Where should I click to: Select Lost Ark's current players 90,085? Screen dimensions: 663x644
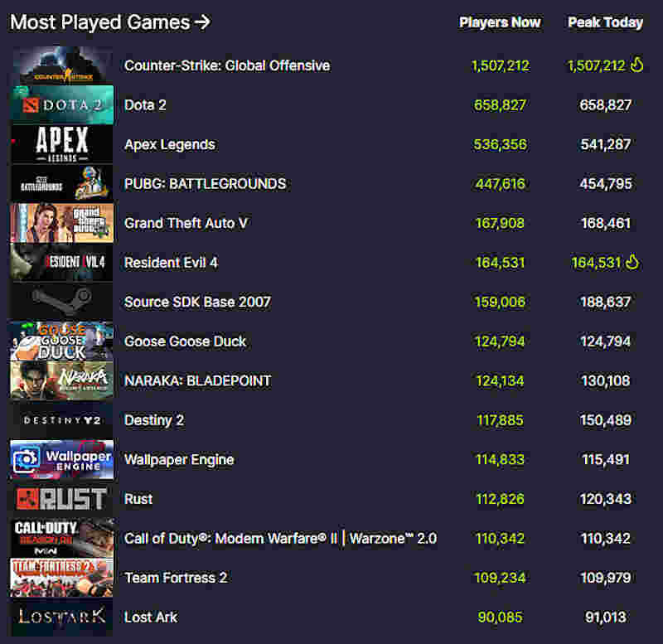(500, 617)
